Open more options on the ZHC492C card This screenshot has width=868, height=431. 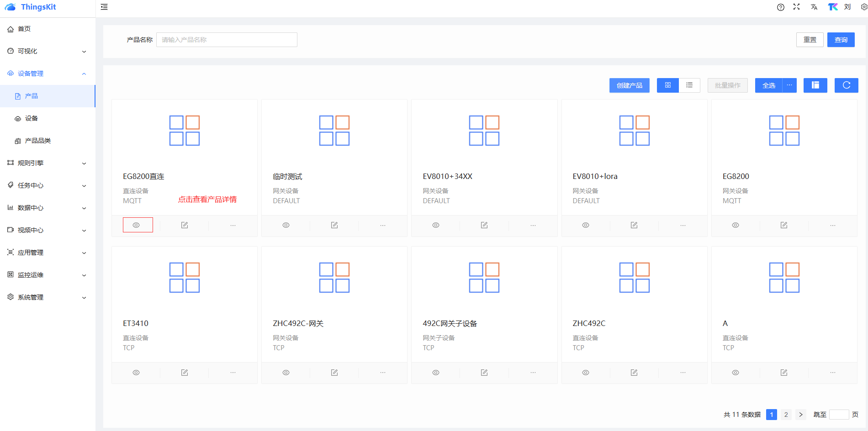[x=683, y=373]
